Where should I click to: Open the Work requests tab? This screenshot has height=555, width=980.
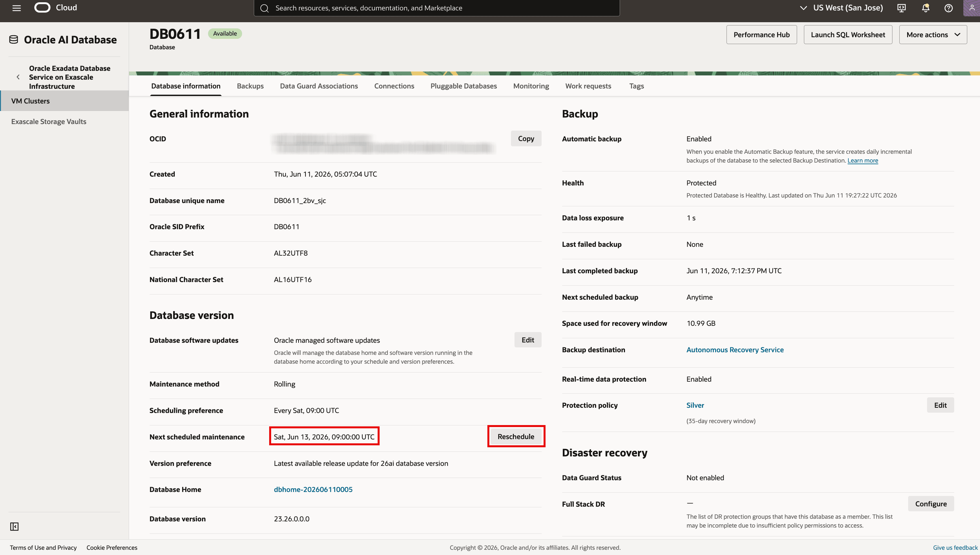588,86
